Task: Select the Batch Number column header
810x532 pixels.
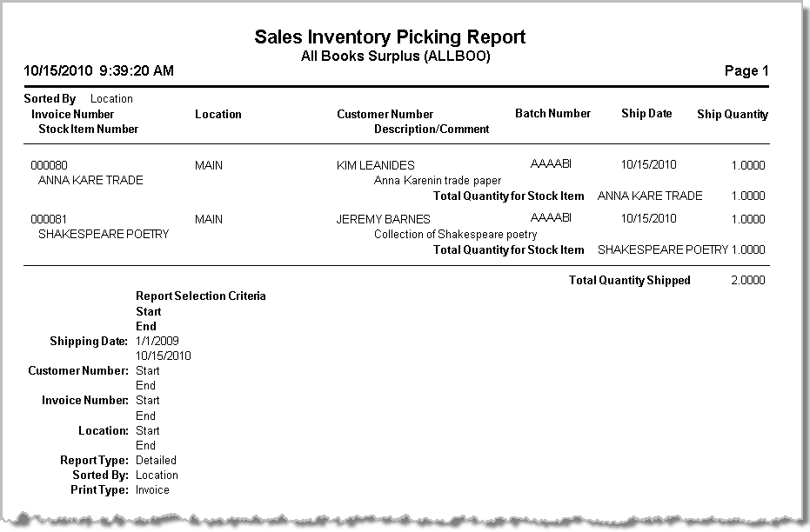Action: coord(552,113)
